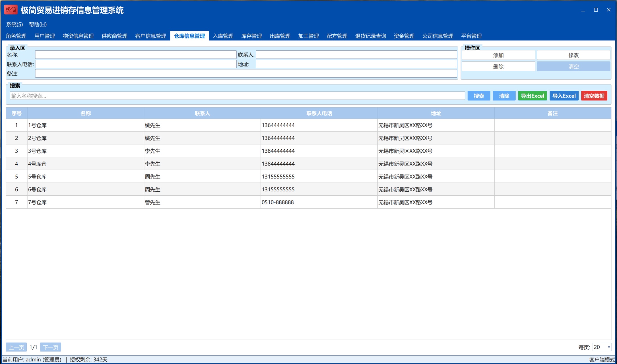Click the 序号 column header

[x=16, y=113]
